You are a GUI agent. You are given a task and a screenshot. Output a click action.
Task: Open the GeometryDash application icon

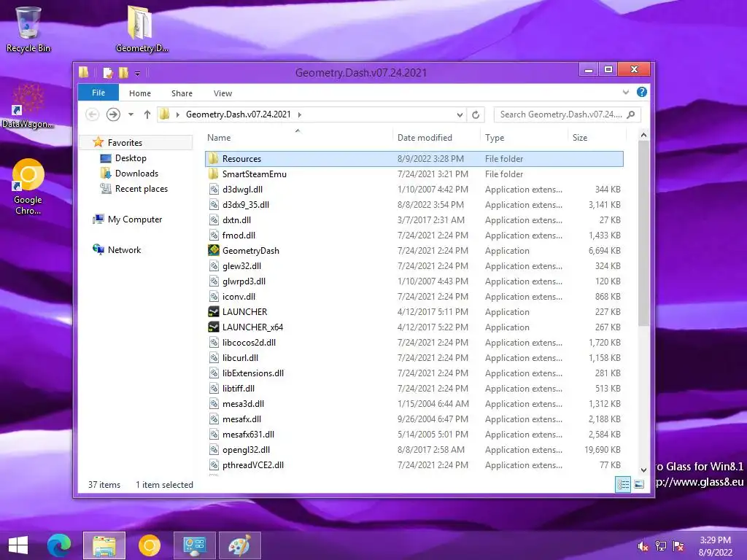click(214, 251)
